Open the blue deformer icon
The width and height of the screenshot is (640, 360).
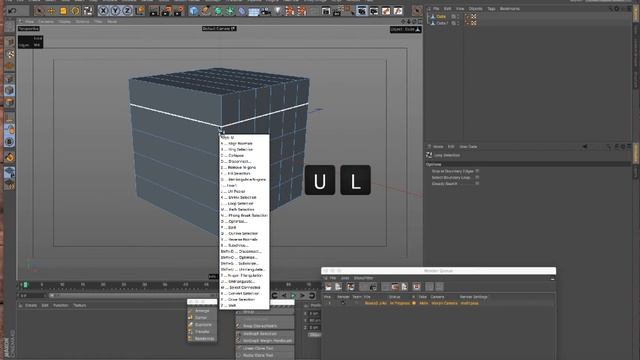[x=242, y=11]
